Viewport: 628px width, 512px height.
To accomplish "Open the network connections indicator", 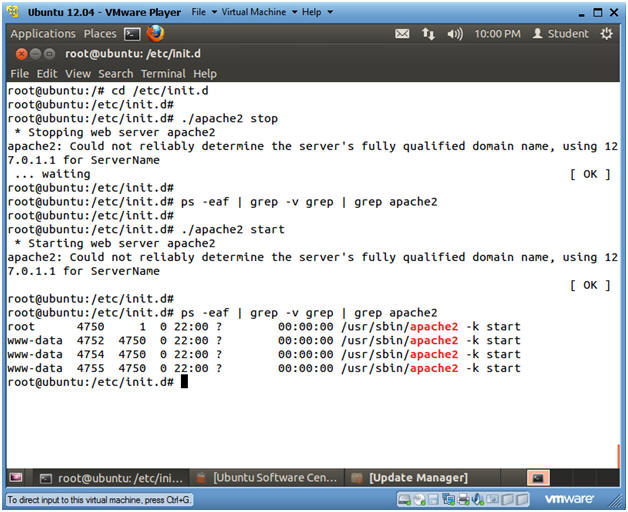I will tap(428, 34).
